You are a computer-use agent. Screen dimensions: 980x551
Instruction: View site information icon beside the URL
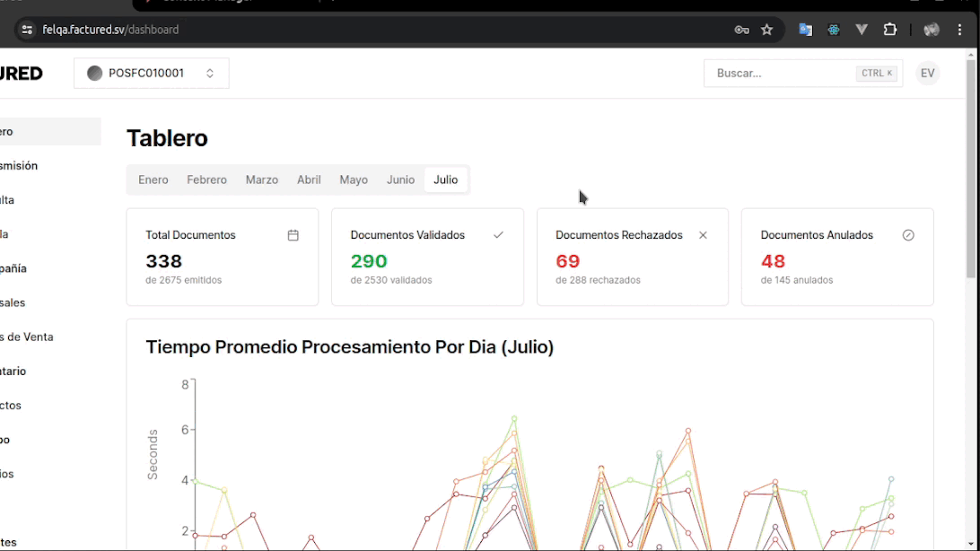tap(27, 30)
